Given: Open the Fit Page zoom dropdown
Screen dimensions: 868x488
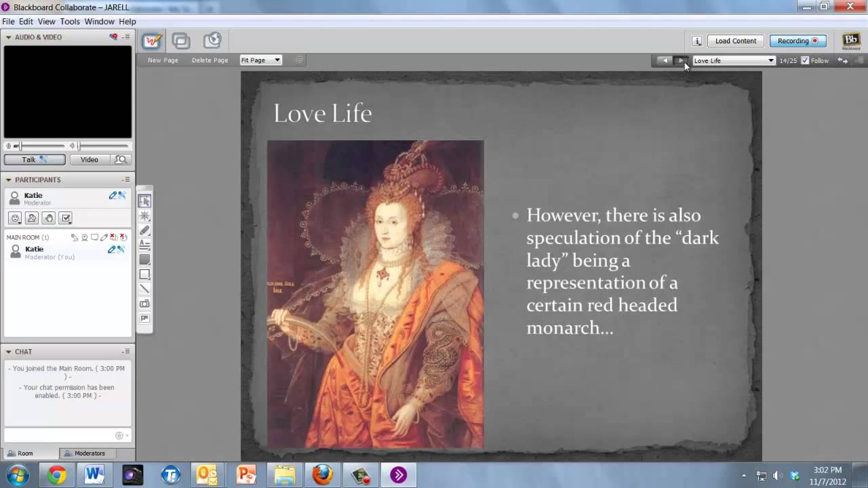Looking at the screenshot, I should (261, 60).
